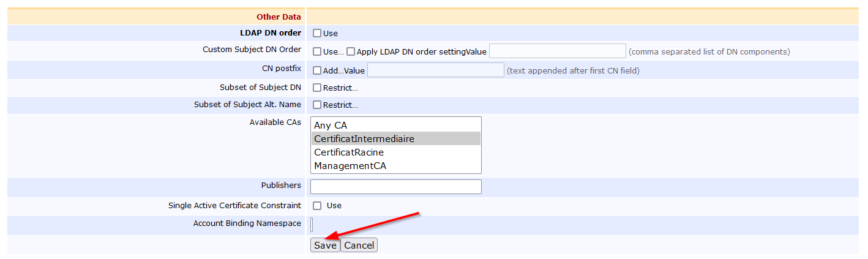This screenshot has height=259, width=868.
Task: Enable the LDAP DN order Use checkbox
Action: click(317, 33)
